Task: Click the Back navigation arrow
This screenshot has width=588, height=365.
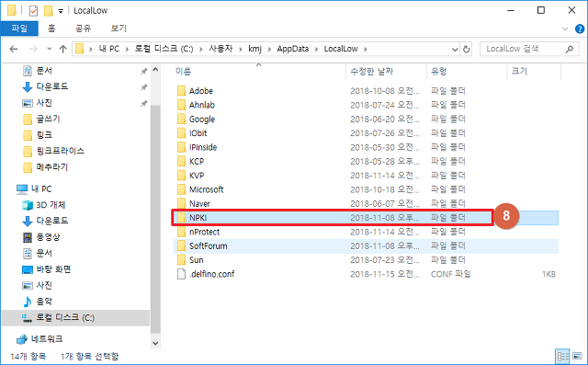Action: point(14,49)
